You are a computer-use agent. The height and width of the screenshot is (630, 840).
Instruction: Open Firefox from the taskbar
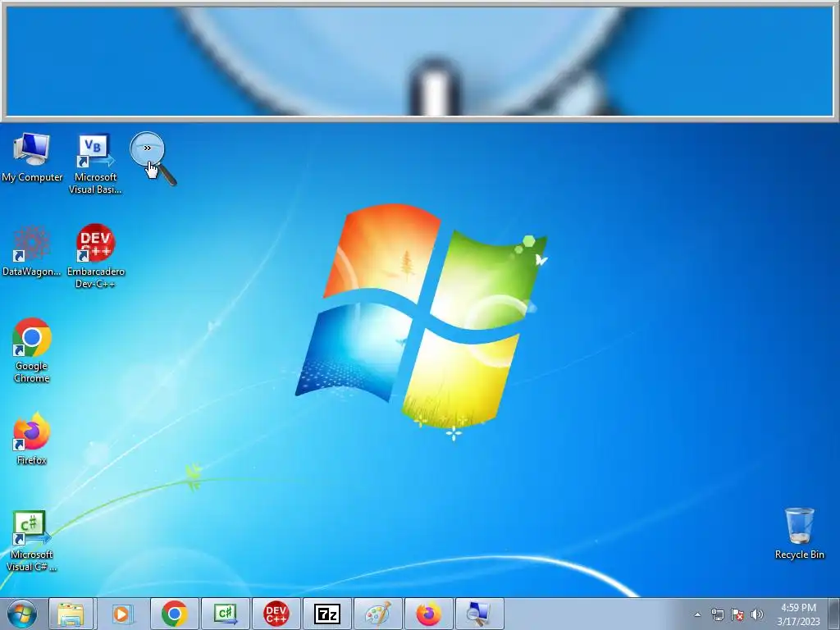(x=428, y=614)
